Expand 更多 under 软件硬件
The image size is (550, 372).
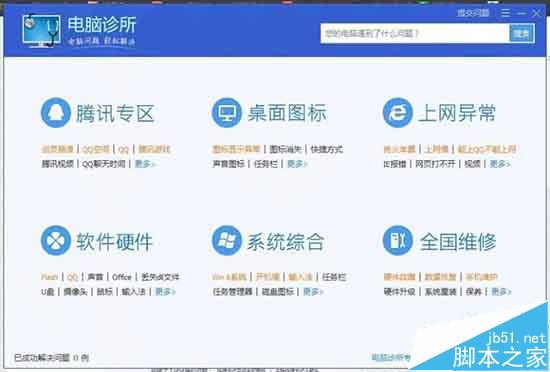165,292
